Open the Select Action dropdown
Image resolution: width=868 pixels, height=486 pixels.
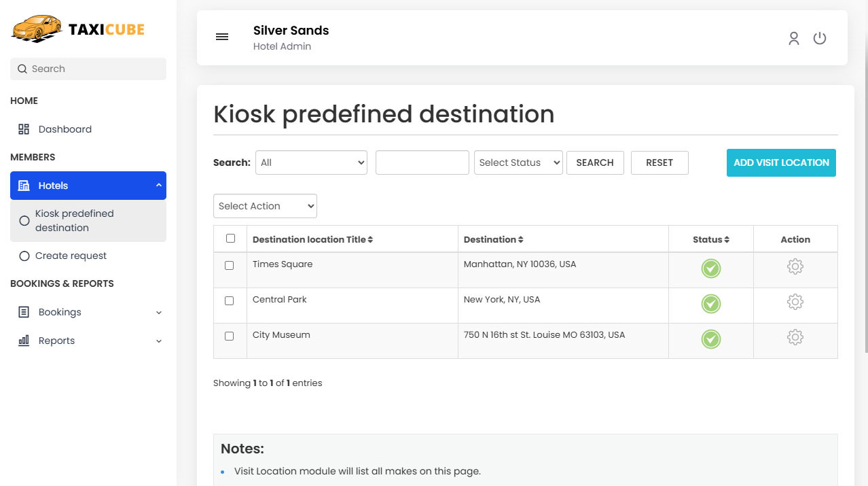click(x=265, y=206)
